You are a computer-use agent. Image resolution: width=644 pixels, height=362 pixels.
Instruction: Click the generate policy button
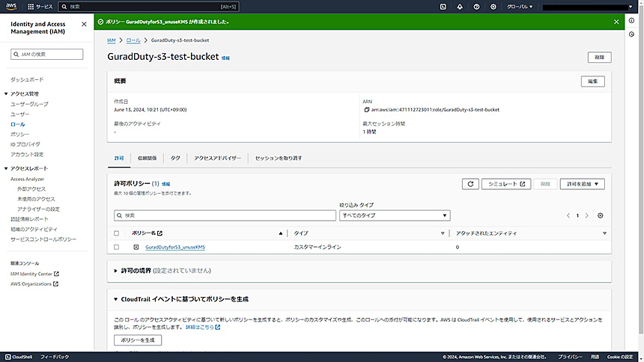[138, 340]
